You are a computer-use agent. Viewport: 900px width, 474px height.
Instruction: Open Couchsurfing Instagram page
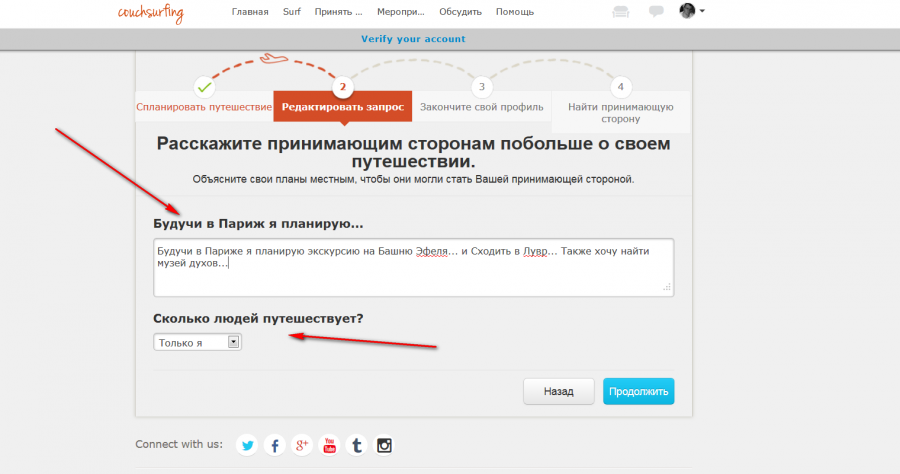[384, 445]
